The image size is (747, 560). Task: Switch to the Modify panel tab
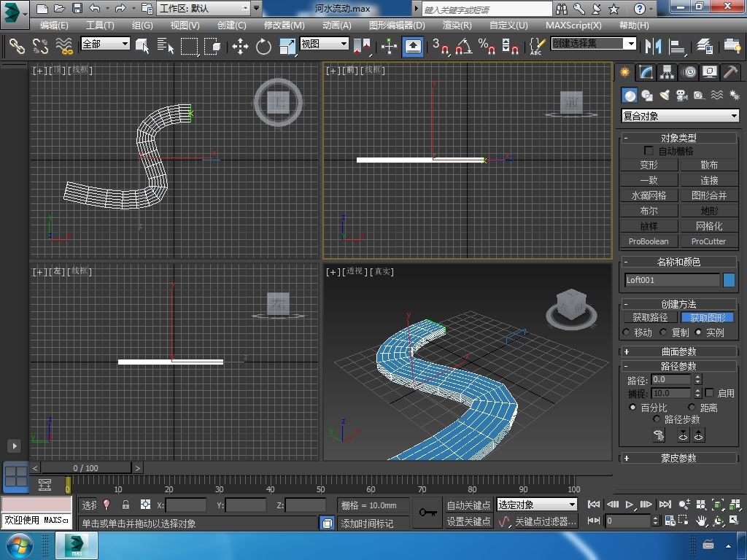coord(646,72)
